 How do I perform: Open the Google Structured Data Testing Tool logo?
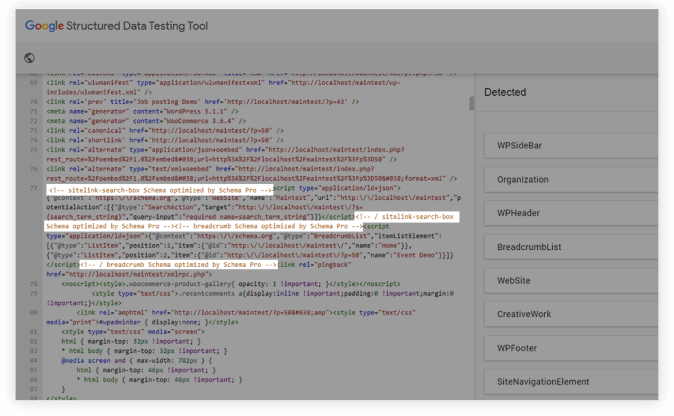pyautogui.click(x=116, y=26)
